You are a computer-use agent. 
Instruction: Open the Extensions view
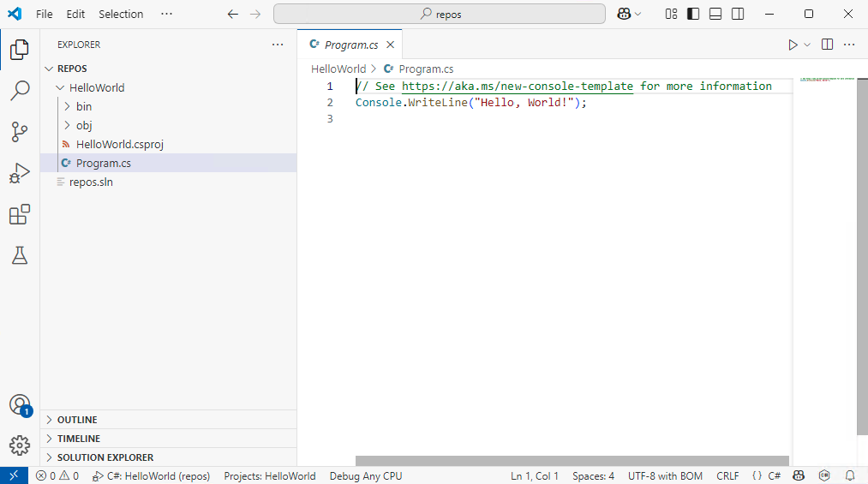point(20,215)
